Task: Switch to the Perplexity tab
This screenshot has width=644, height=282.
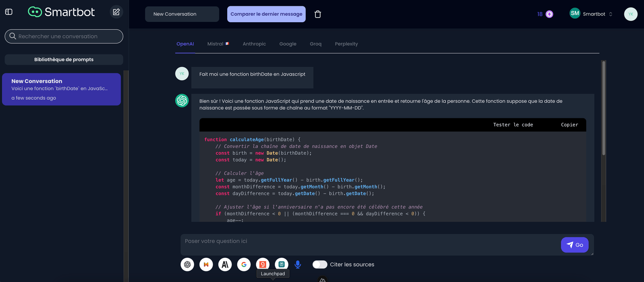Action: click(346, 44)
